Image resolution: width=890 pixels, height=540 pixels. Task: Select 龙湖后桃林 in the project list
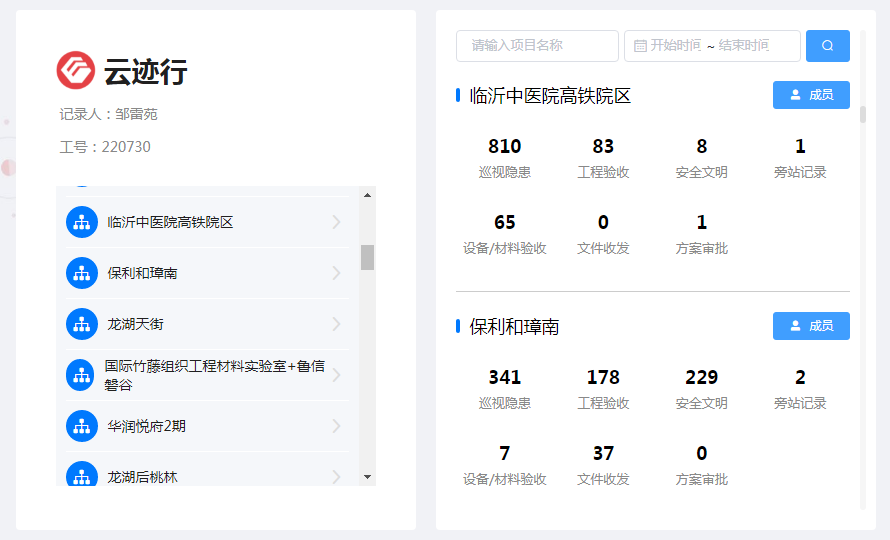point(143,476)
